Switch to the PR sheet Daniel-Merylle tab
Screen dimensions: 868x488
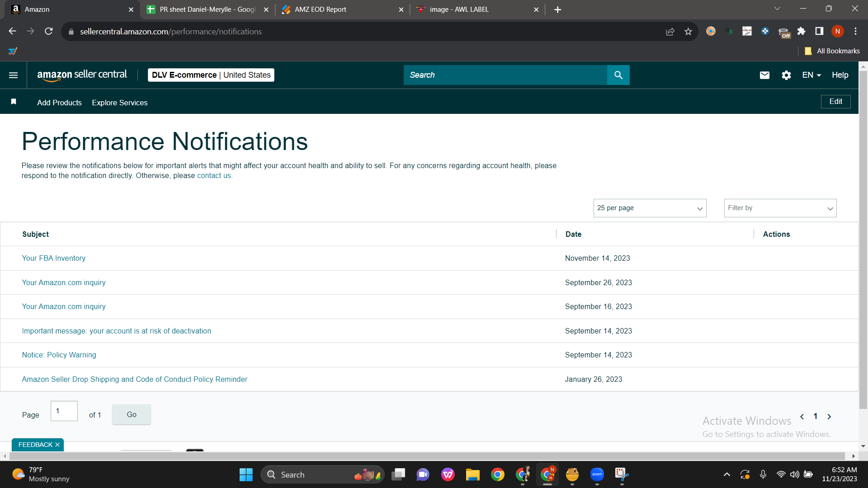pos(208,9)
